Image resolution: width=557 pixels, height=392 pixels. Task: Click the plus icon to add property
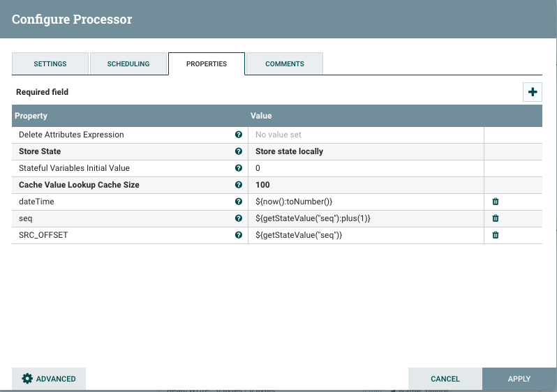click(x=533, y=92)
